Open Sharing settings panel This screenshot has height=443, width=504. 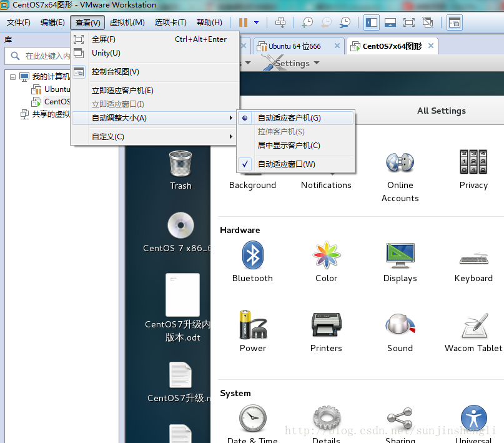click(x=400, y=424)
